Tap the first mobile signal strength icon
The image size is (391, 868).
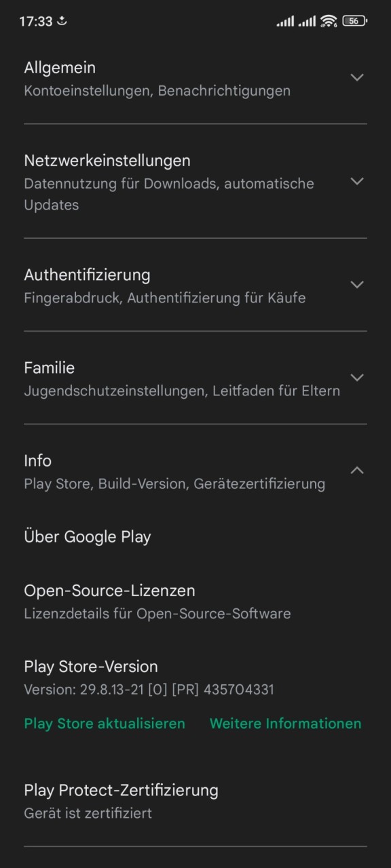[x=285, y=22]
